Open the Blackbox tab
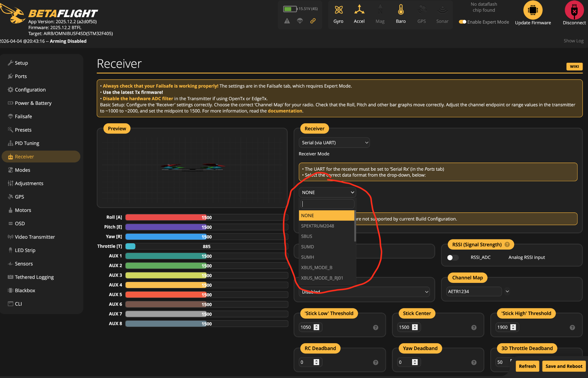 pos(41,290)
